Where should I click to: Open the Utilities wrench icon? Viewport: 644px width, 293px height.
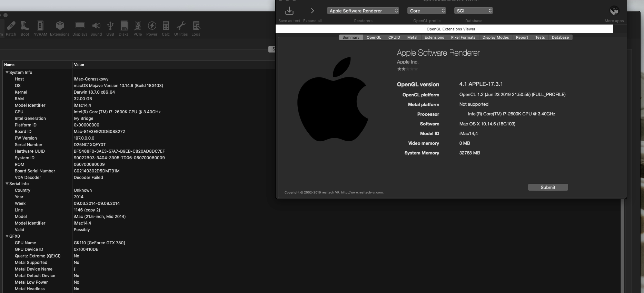tap(181, 28)
